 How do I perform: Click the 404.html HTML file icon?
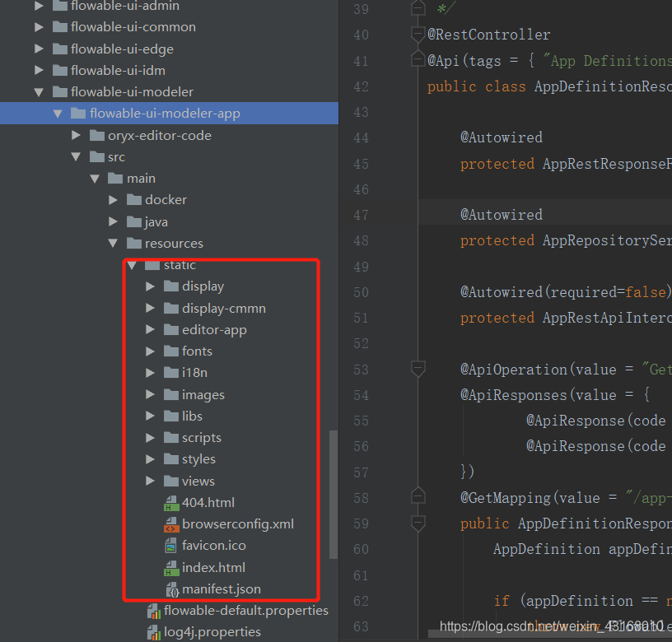170,502
